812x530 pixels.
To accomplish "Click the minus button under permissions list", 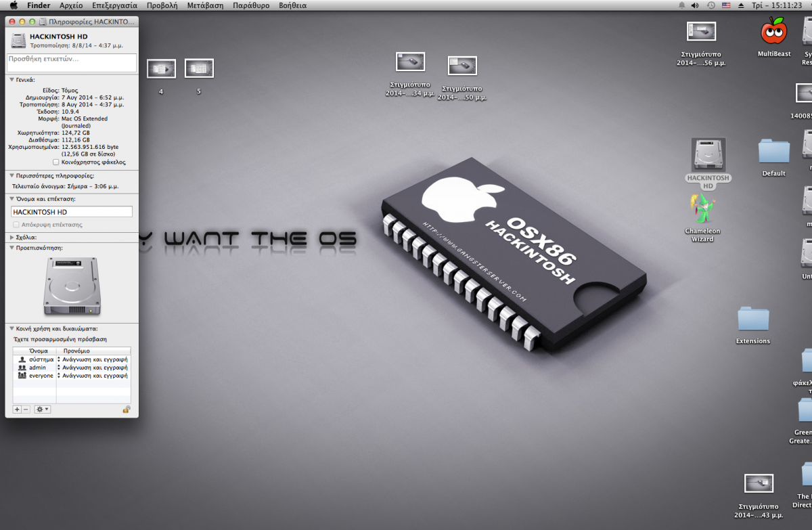I will [26, 410].
